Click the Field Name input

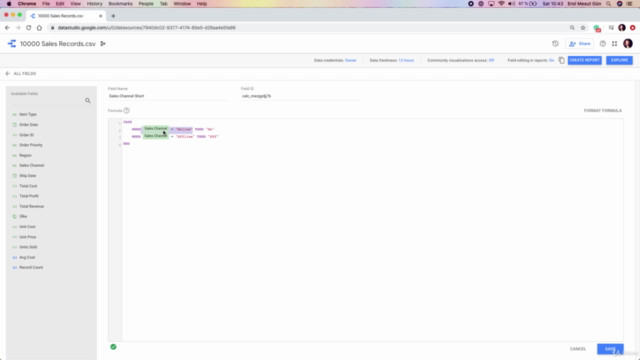(x=168, y=96)
